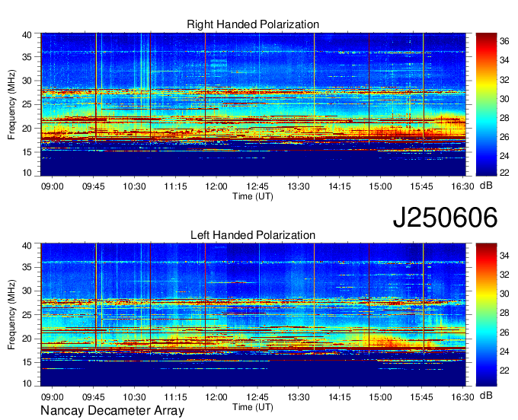The height and width of the screenshot is (420, 518).
Task: Click 13:30 tick on Left Handed time axis
Action: (299, 397)
